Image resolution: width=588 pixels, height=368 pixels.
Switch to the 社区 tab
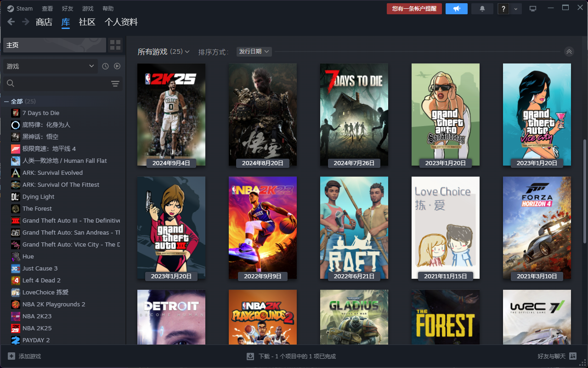point(87,22)
